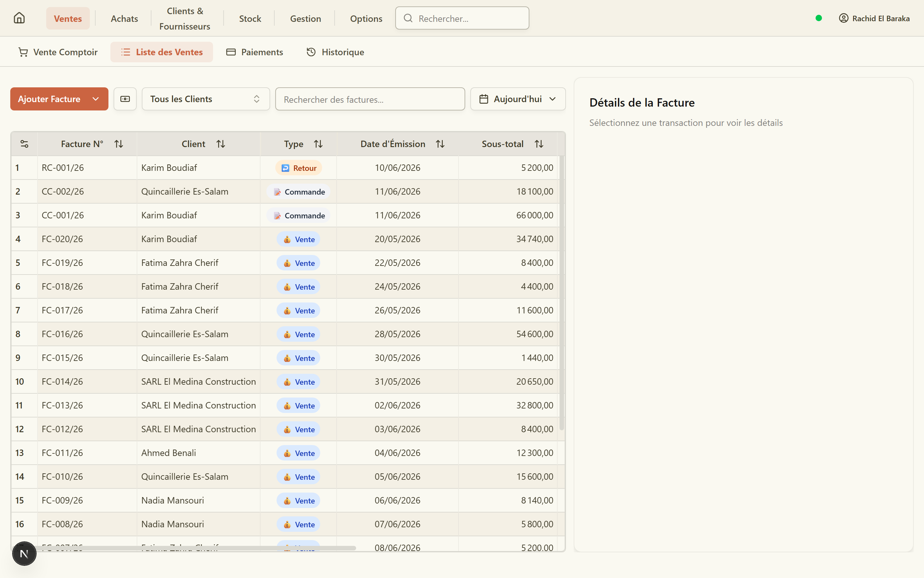Focus the global Rechercher search field

click(462, 18)
